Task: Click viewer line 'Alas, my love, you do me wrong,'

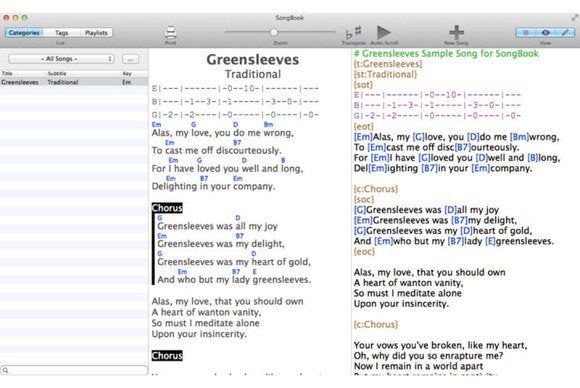Action: (222, 132)
